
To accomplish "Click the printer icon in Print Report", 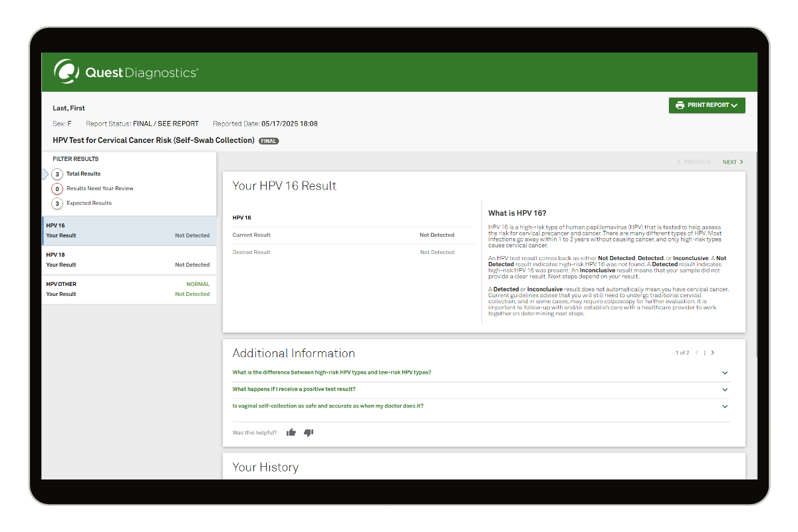I will [x=680, y=105].
